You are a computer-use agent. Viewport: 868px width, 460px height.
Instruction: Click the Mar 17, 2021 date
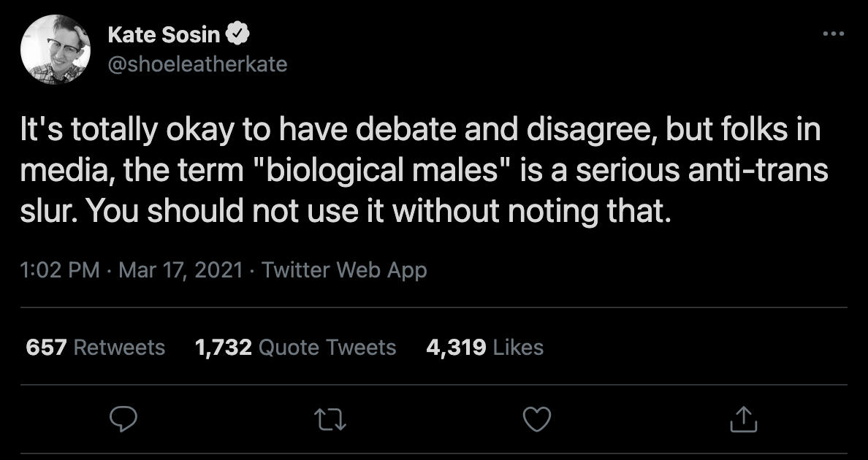[180, 270]
